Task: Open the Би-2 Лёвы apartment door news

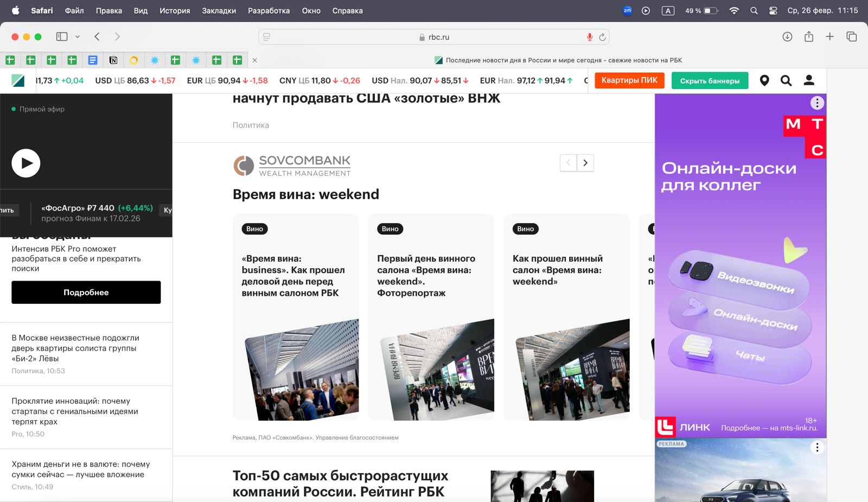Action: click(75, 348)
